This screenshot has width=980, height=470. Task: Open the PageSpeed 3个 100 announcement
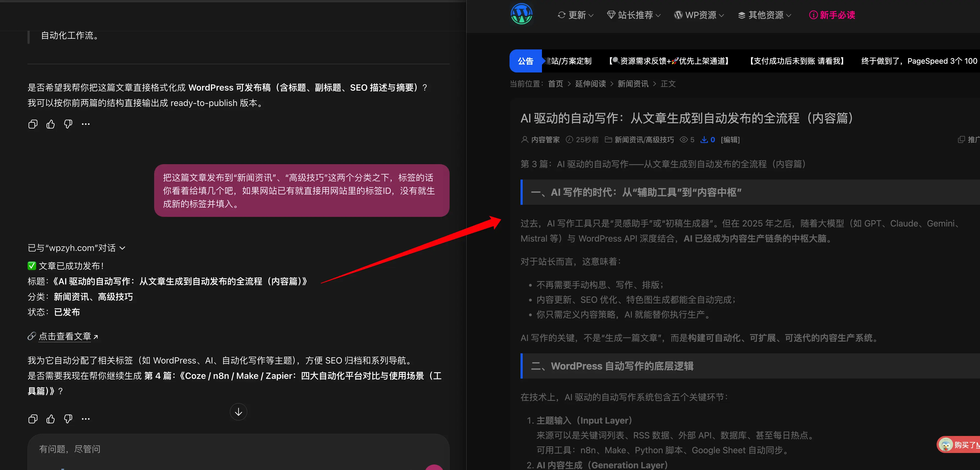[x=920, y=61]
